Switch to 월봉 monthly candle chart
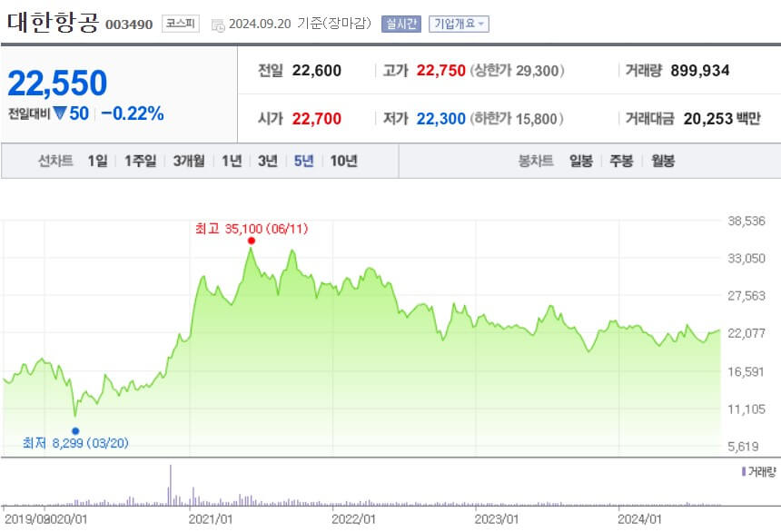 click(x=662, y=161)
